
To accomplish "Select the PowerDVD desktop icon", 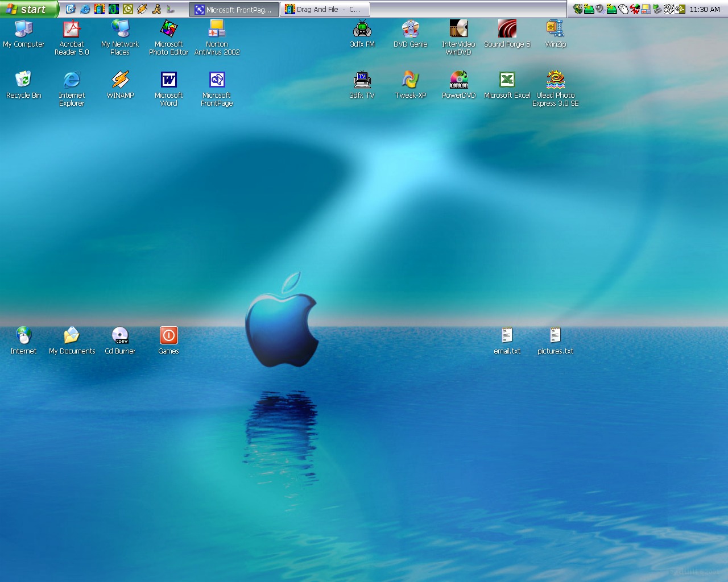I will coord(458,85).
